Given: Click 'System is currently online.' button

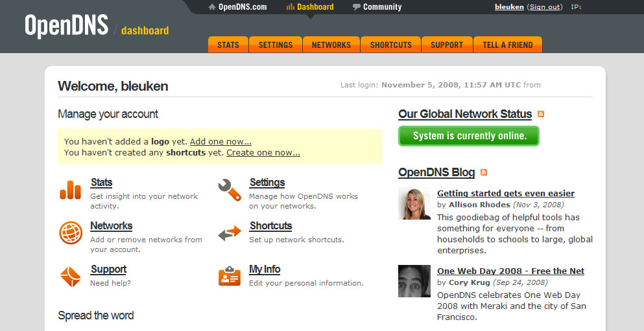Looking at the screenshot, I should (469, 136).
